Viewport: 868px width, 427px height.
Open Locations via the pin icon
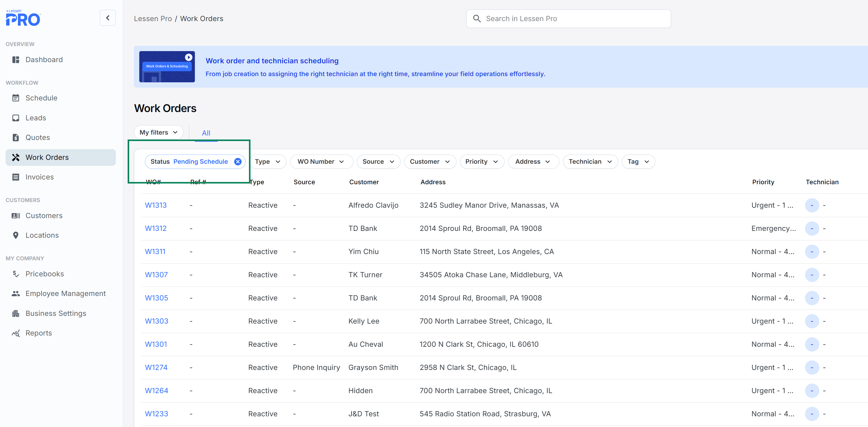tap(15, 235)
